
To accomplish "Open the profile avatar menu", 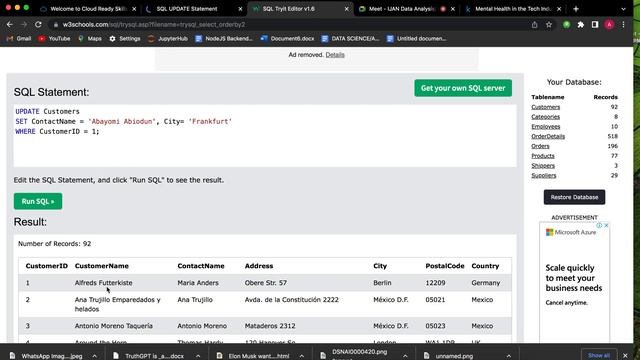I will [x=609, y=25].
